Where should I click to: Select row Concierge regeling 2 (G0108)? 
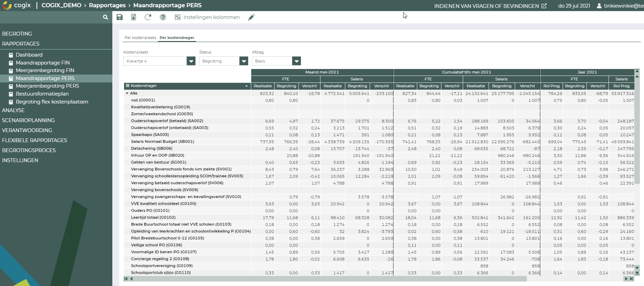(x=379, y=259)
